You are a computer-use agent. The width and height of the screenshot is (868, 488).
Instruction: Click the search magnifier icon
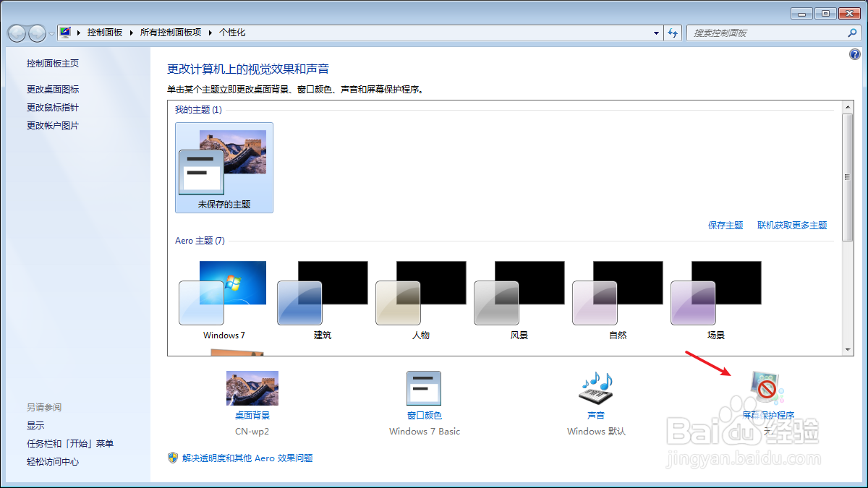point(852,33)
